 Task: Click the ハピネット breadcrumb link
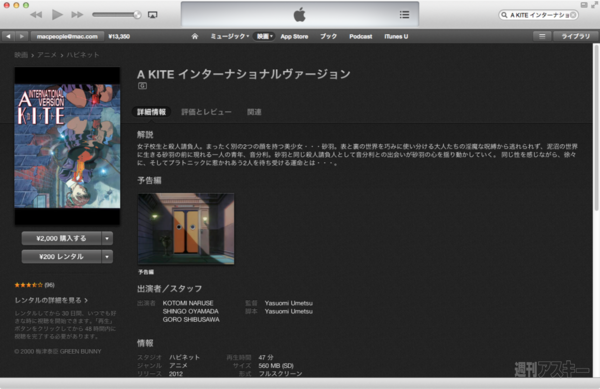[x=83, y=55]
